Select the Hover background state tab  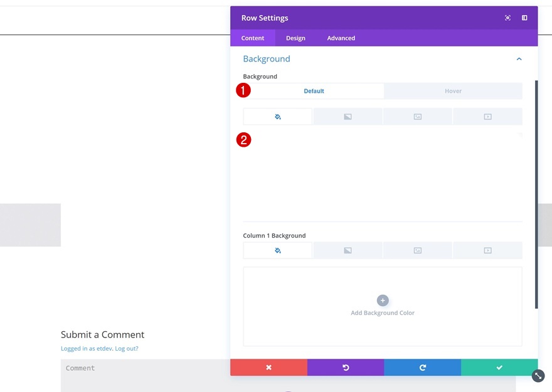pos(453,91)
